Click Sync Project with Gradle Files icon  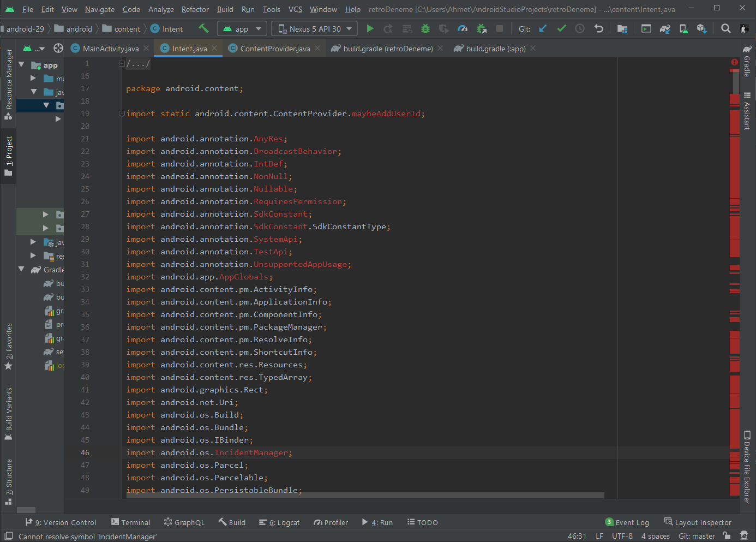665,29
